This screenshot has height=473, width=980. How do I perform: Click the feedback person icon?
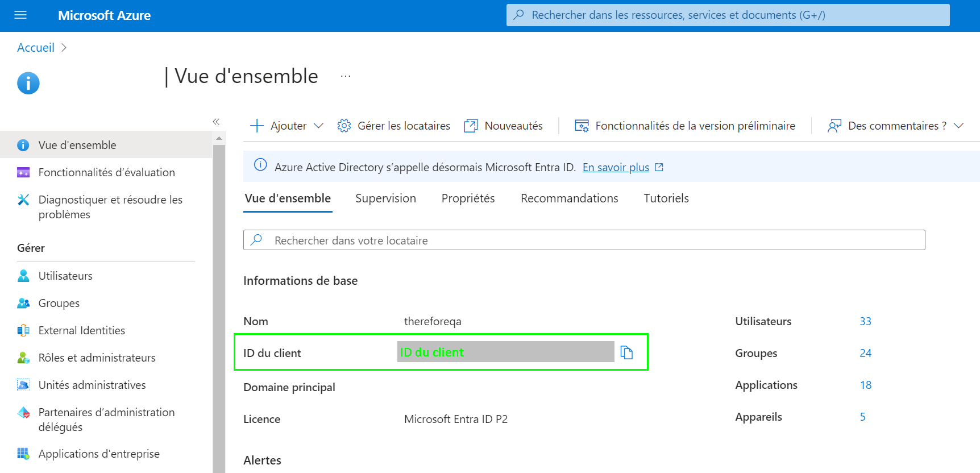pos(834,126)
